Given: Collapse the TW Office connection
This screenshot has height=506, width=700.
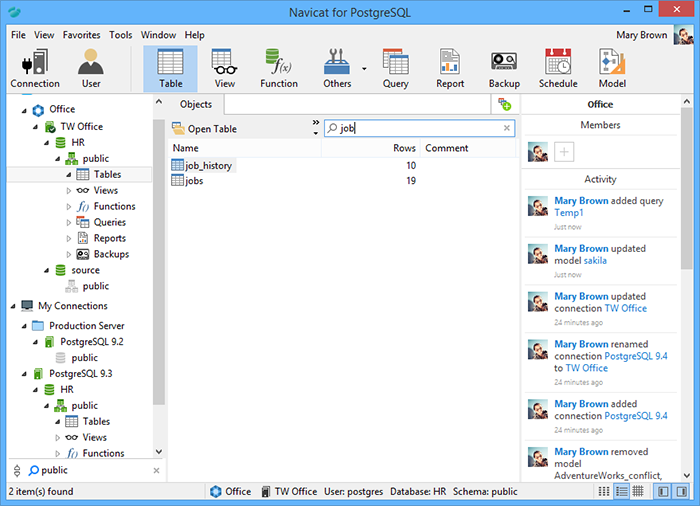Looking at the screenshot, I should click(35, 127).
